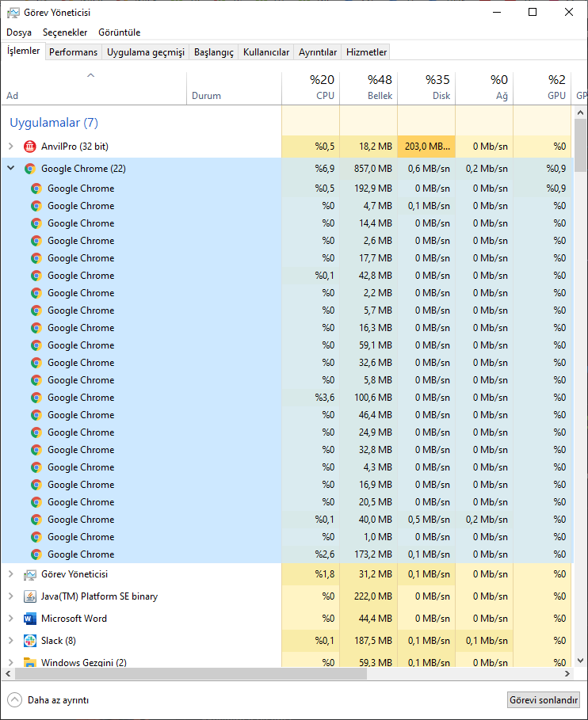
Task: Maximize the Görev Yöneticisi window
Action: coord(533,13)
